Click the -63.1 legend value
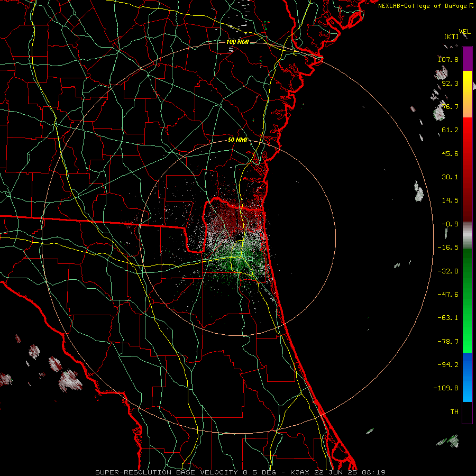Screen dimensions: 476x476 pos(448,318)
